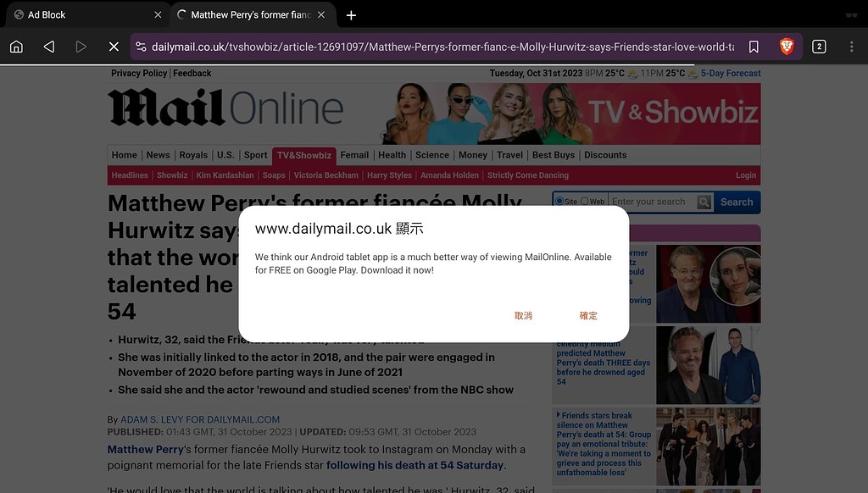
Task: Click thumbnail of Perry and Molly Hurwitz
Action: (x=708, y=284)
